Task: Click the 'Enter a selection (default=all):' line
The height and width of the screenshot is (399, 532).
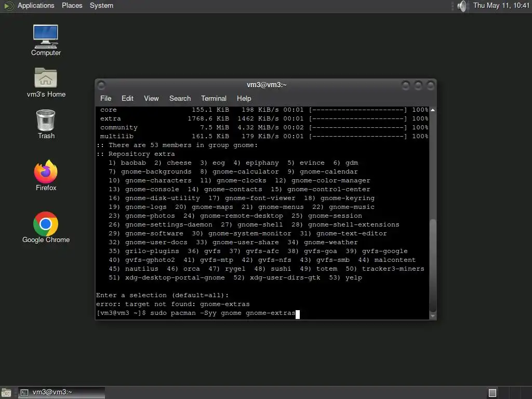Action: pos(162,295)
